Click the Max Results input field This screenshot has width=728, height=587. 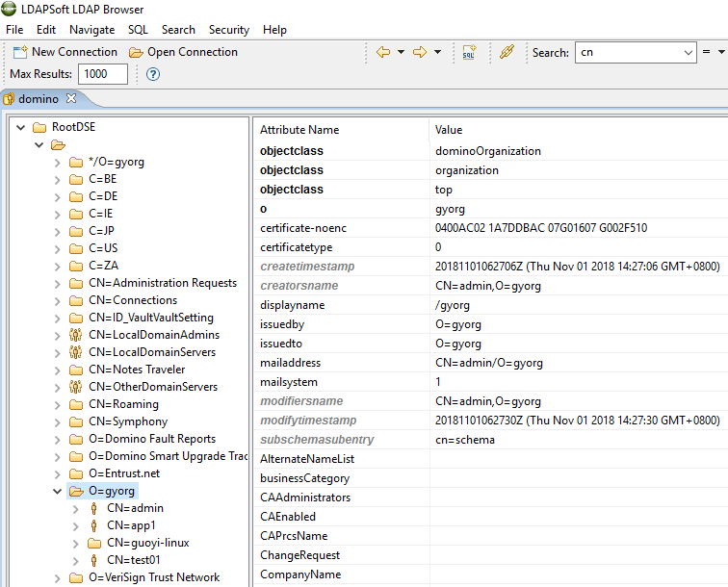click(103, 74)
